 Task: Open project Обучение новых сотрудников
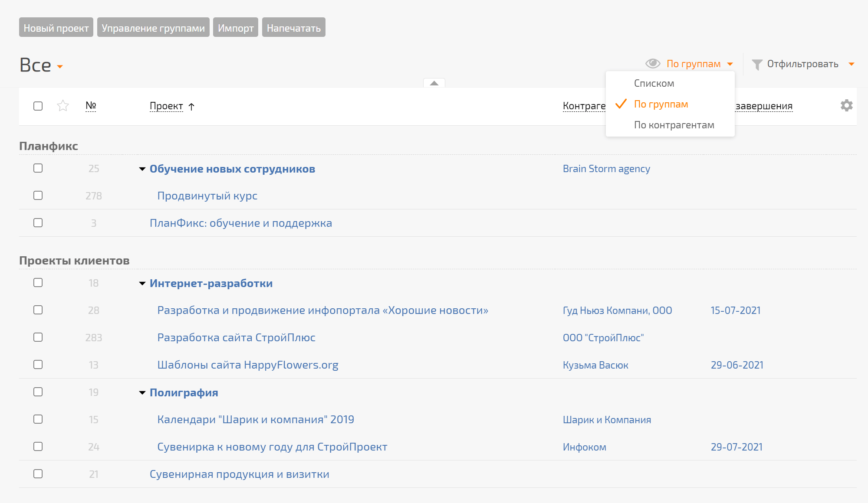[232, 169]
